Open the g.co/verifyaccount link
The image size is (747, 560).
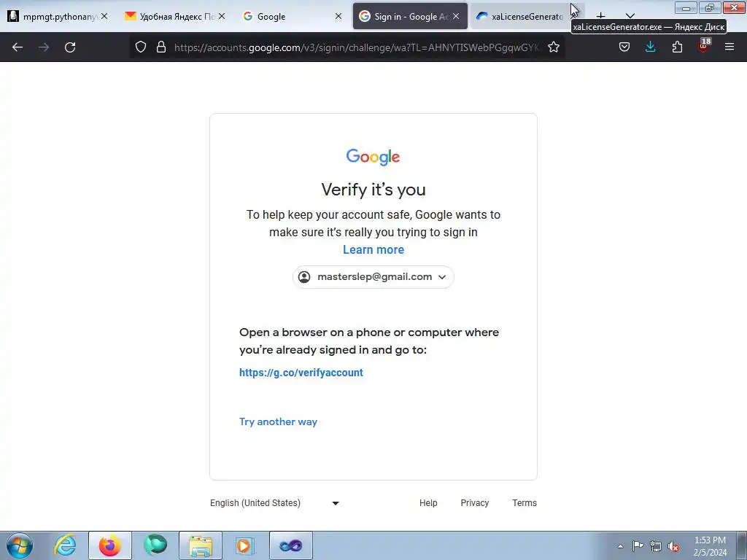tap(301, 373)
